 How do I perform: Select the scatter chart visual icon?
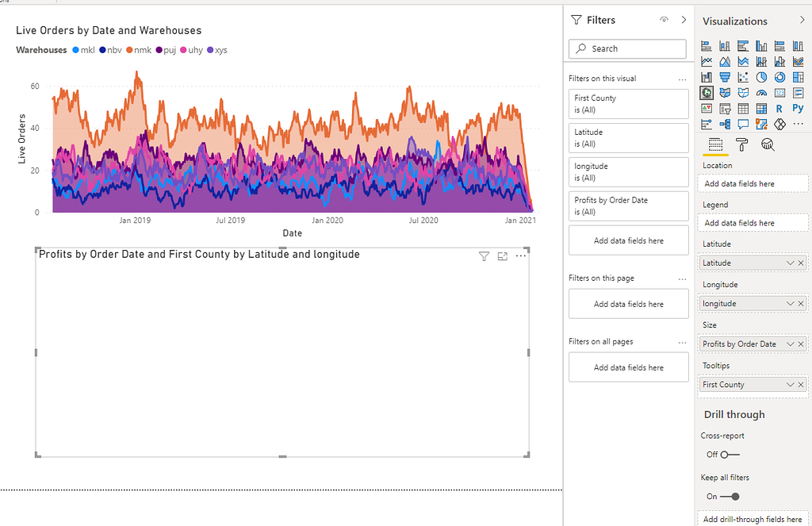743,77
